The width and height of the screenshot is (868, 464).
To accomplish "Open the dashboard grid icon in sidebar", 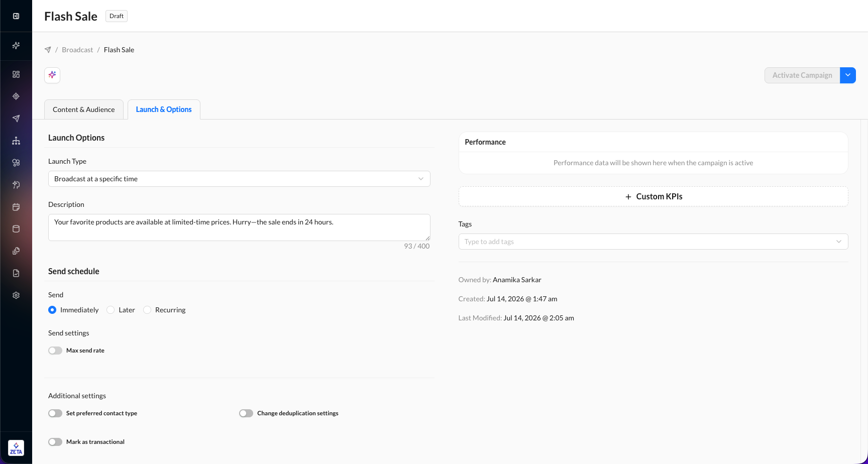I will [16, 74].
